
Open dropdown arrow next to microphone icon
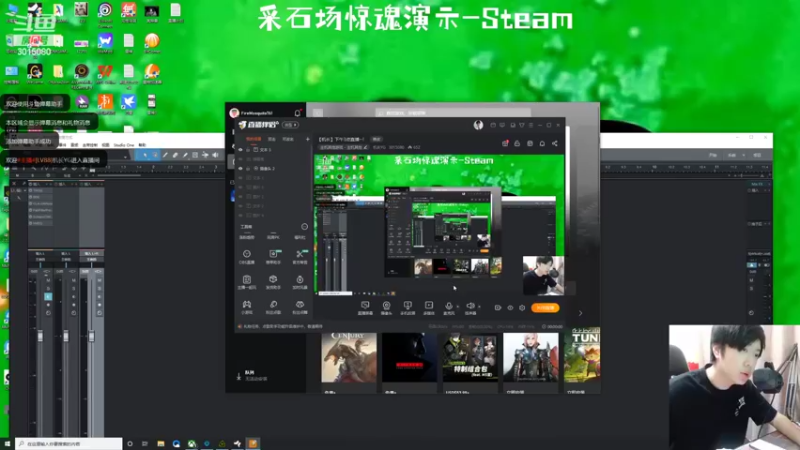tap(458, 307)
